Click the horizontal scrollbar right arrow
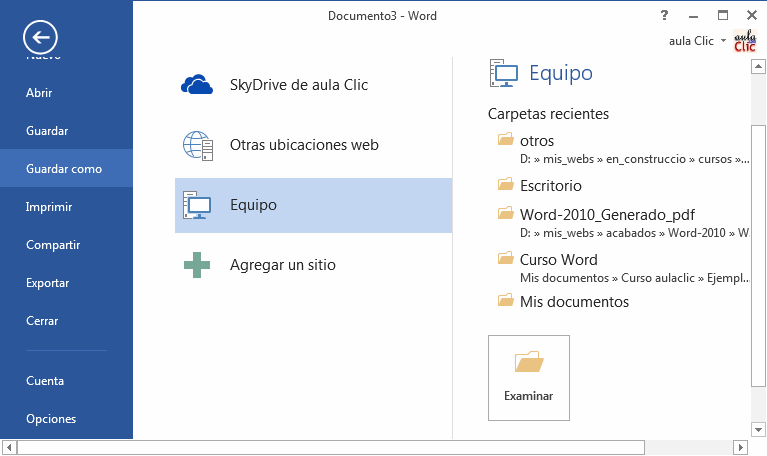Viewport: 767px width, 456px height. tap(741, 447)
